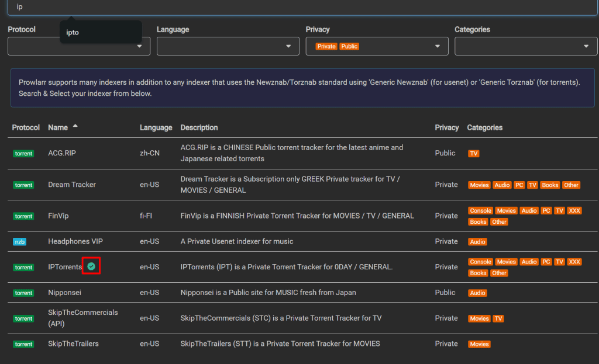
Task: Click the sort arrow next to Name
Action: 75,127
